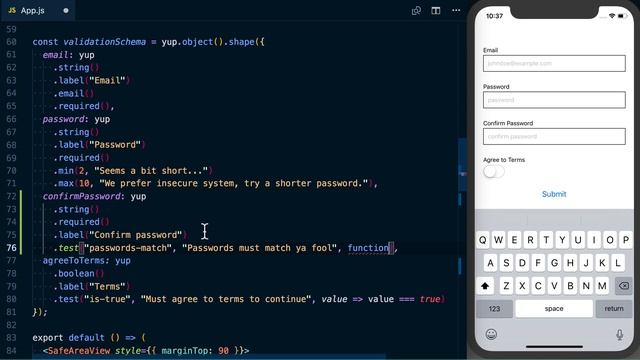Tap the N key on keyboard
The height and width of the screenshot is (360, 640).
[x=586, y=286]
